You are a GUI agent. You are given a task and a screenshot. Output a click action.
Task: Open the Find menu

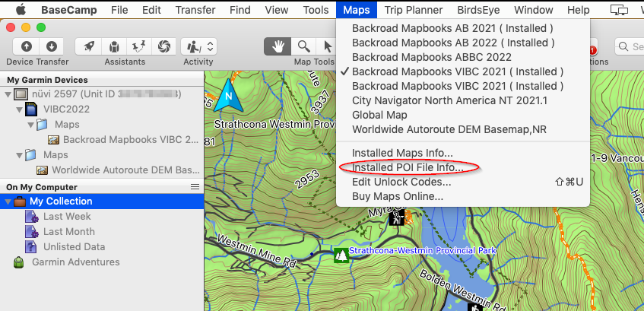[x=240, y=10]
